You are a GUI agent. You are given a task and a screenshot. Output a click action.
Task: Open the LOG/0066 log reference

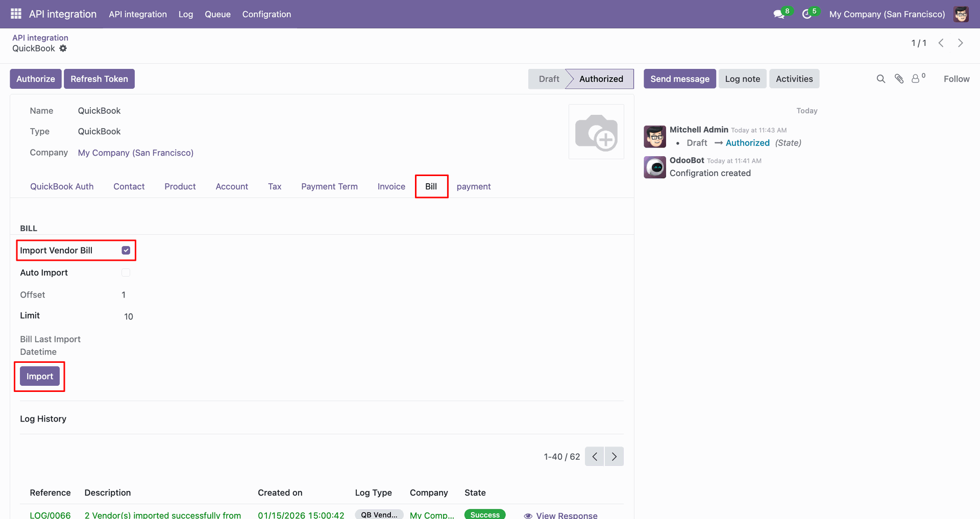[x=50, y=515]
